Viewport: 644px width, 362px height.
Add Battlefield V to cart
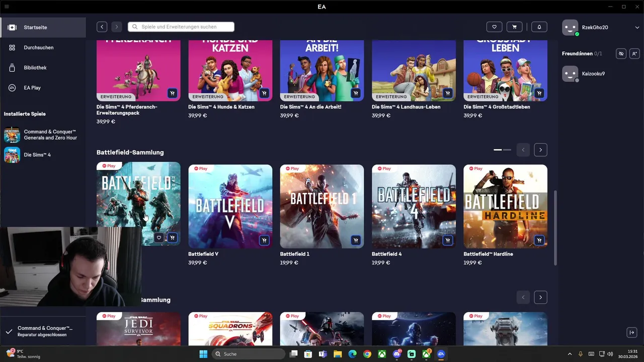[x=264, y=240]
